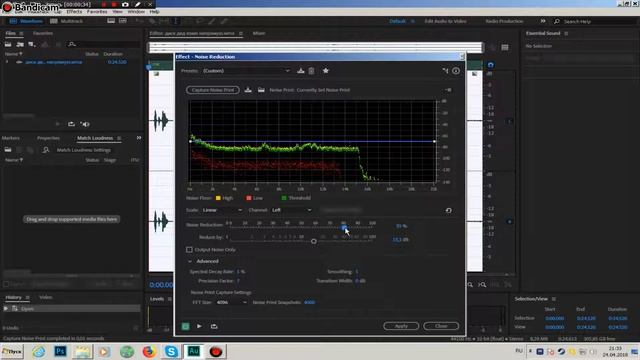Open the Scale dropdown set to Linear
This screenshot has width=640, height=360.
tap(222, 210)
